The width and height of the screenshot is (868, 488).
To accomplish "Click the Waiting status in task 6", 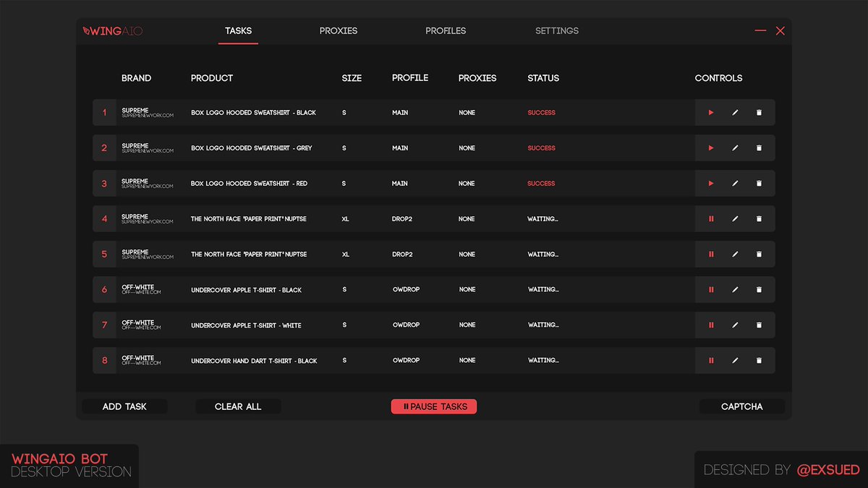I will (x=542, y=290).
